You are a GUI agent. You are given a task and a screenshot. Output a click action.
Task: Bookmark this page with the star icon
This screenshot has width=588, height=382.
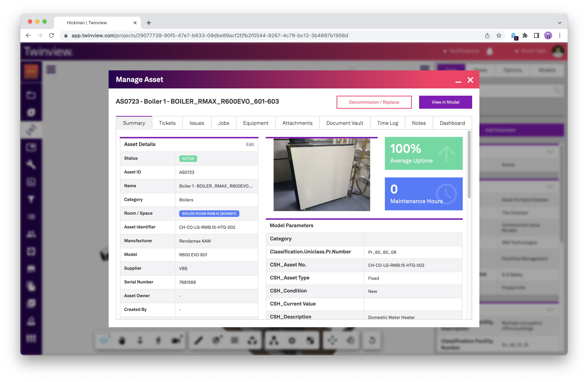click(x=499, y=35)
